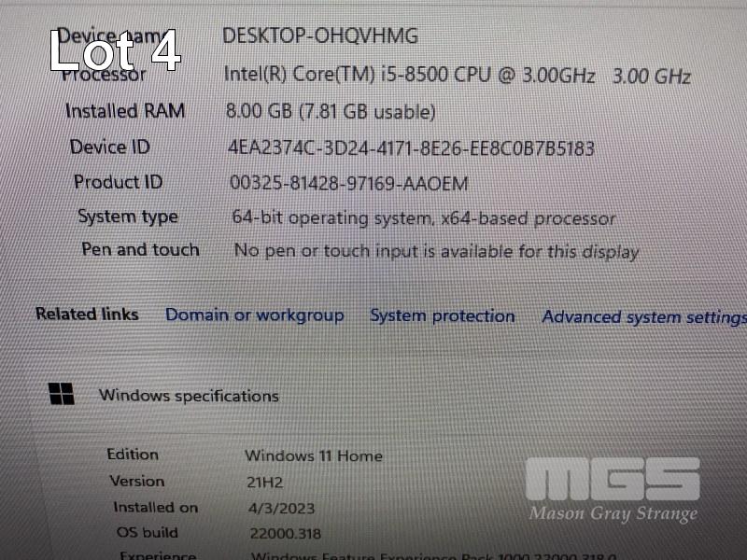Click the 4/3/2023 installed on date
The height and width of the screenshot is (560, 747).
(282, 509)
